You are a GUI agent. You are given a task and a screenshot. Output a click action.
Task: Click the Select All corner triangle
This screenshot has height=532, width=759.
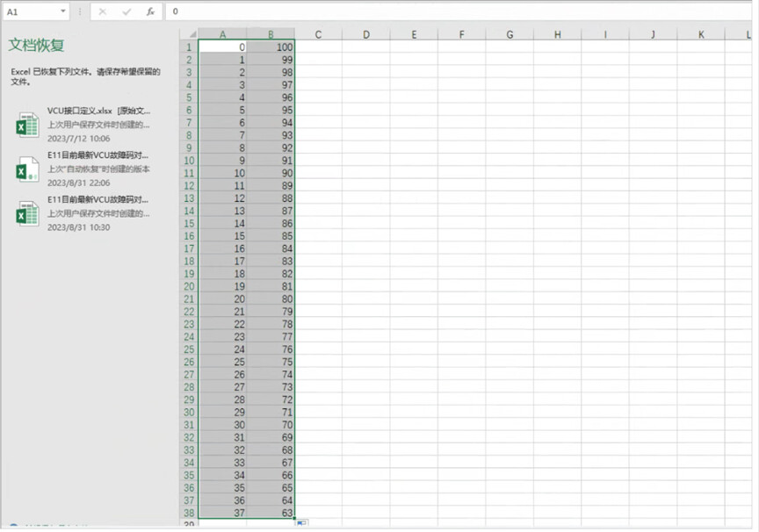pos(192,34)
